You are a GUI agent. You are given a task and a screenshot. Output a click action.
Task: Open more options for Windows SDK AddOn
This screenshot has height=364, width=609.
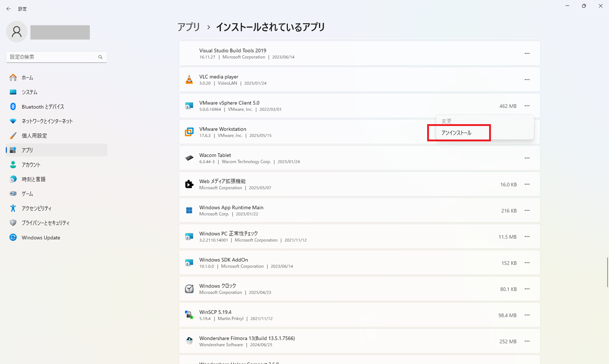click(x=527, y=263)
